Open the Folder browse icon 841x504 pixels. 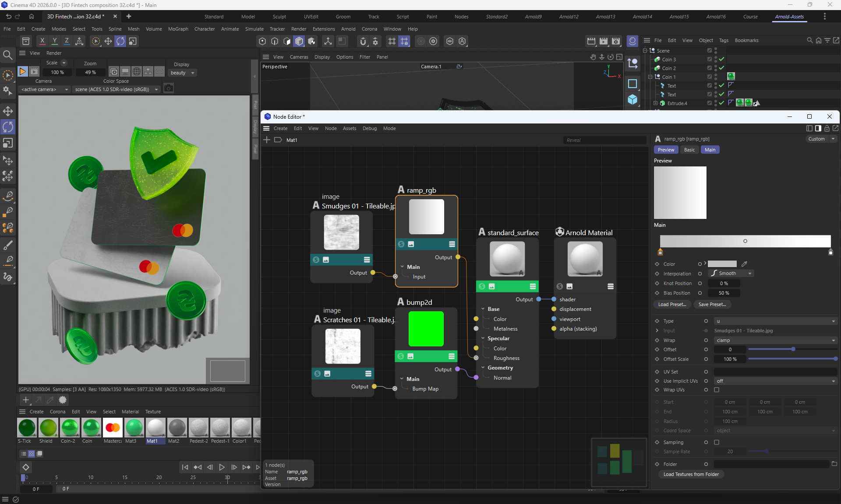tap(834, 464)
